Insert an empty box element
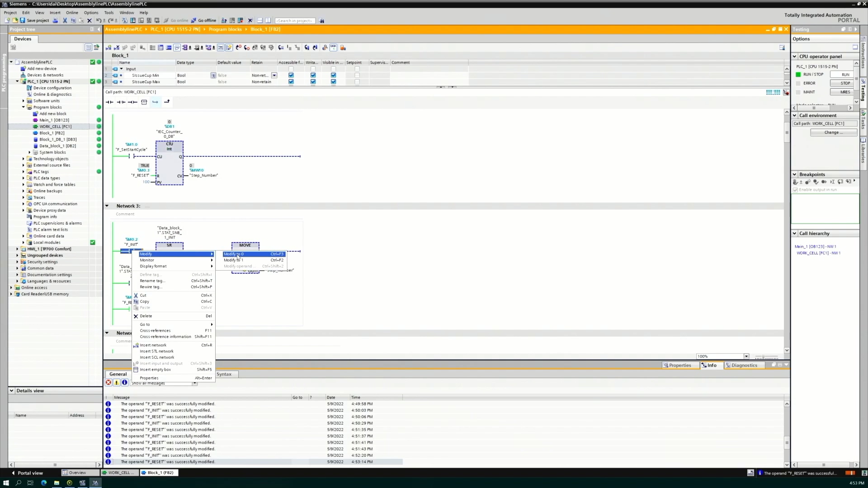This screenshot has height=488, width=868. tap(144, 102)
